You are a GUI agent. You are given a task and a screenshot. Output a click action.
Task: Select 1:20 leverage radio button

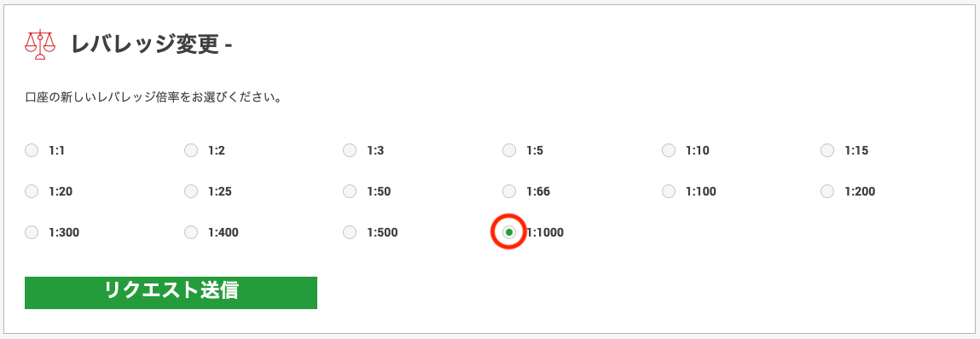coord(32,191)
